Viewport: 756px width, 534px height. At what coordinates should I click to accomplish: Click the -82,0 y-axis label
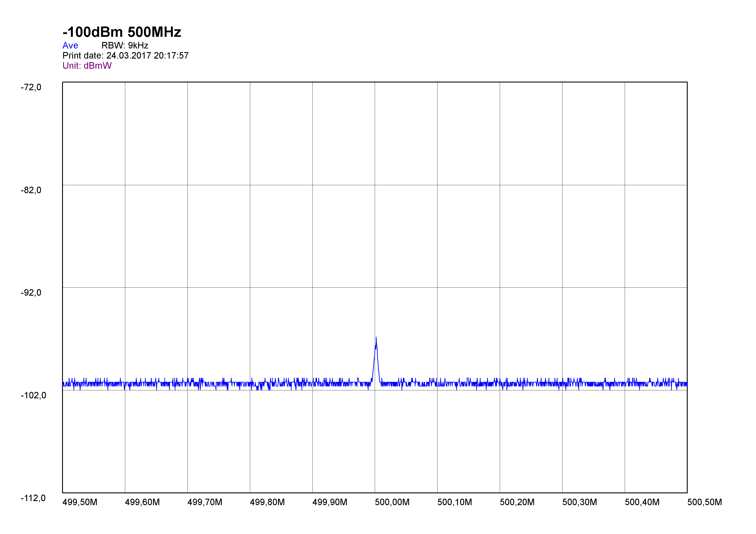pyautogui.click(x=31, y=190)
